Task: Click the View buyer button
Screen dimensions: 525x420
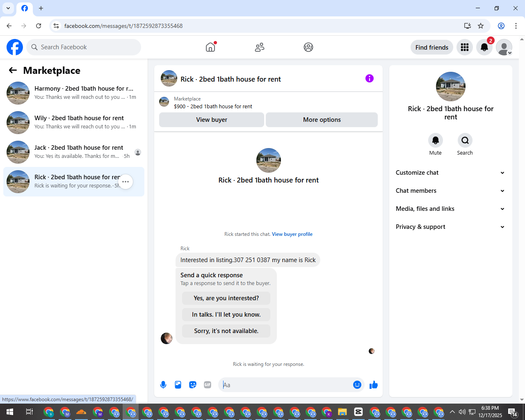Action: pos(212,120)
